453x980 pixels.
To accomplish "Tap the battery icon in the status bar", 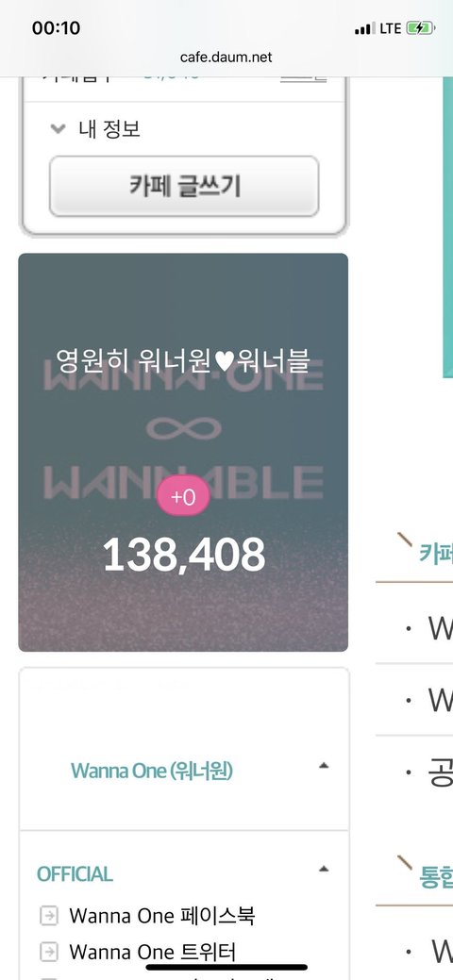I will click(x=421, y=28).
